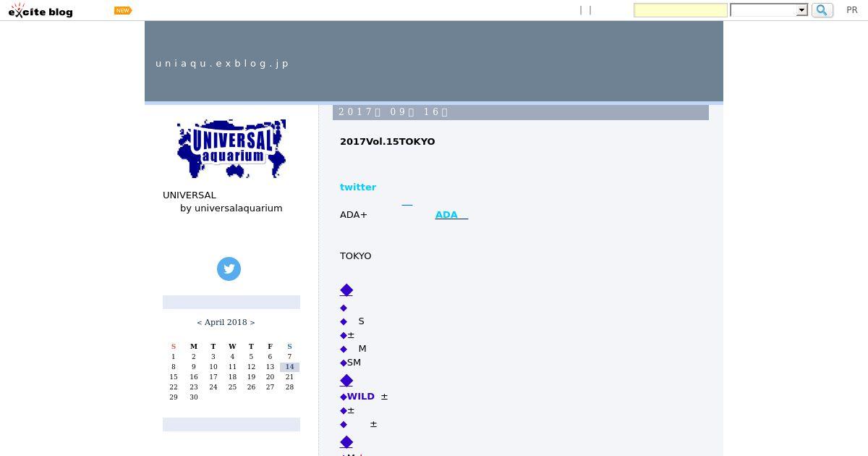Click the TOKYO text line
This screenshot has height=456, width=868.
(356, 256)
